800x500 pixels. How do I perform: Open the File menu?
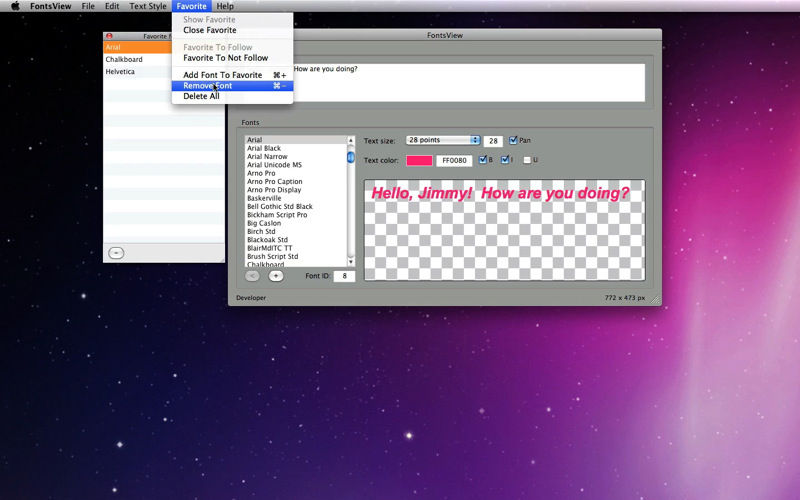[x=88, y=6]
